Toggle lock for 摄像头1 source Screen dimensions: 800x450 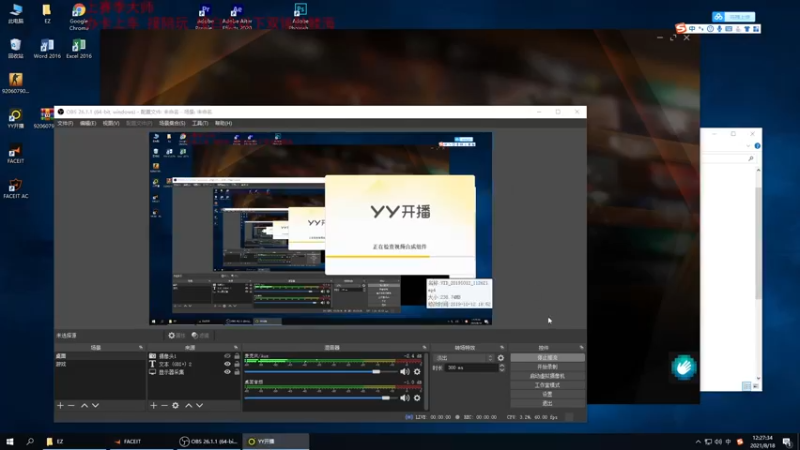[x=237, y=356]
